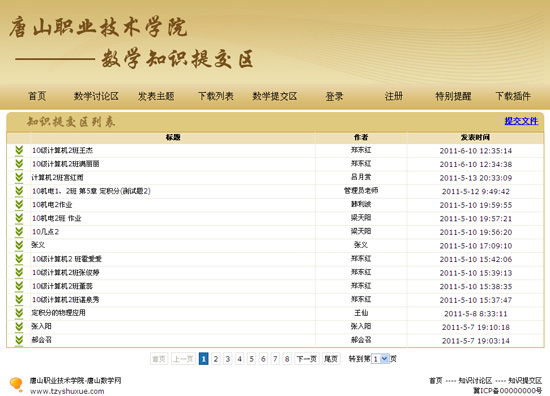Click download arrow for row dated 2011-5-10 15:38:35
The image size is (550, 396).
coord(19,286)
